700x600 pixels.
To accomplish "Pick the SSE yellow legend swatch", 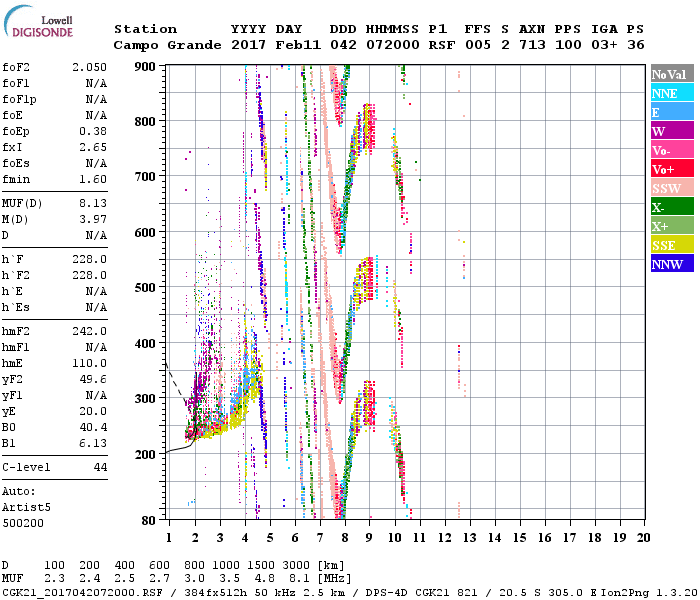I will (x=668, y=245).
